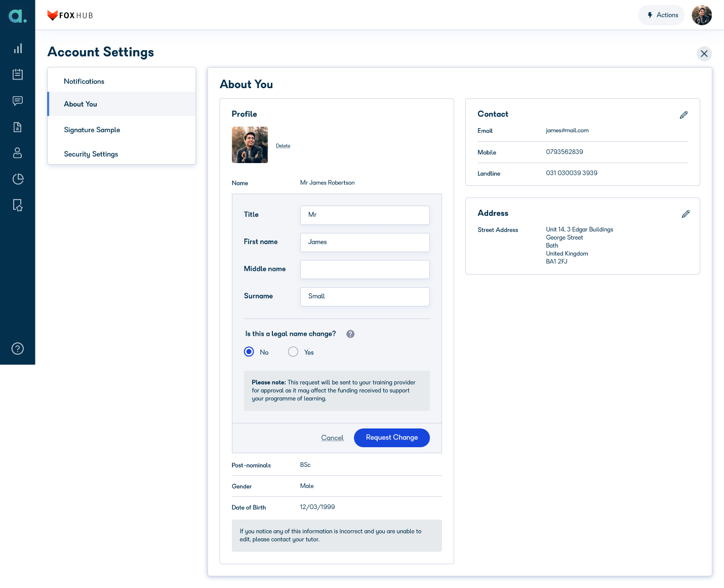Click 'Unit 14, 3 Edgar Buildings' address line

pos(579,229)
